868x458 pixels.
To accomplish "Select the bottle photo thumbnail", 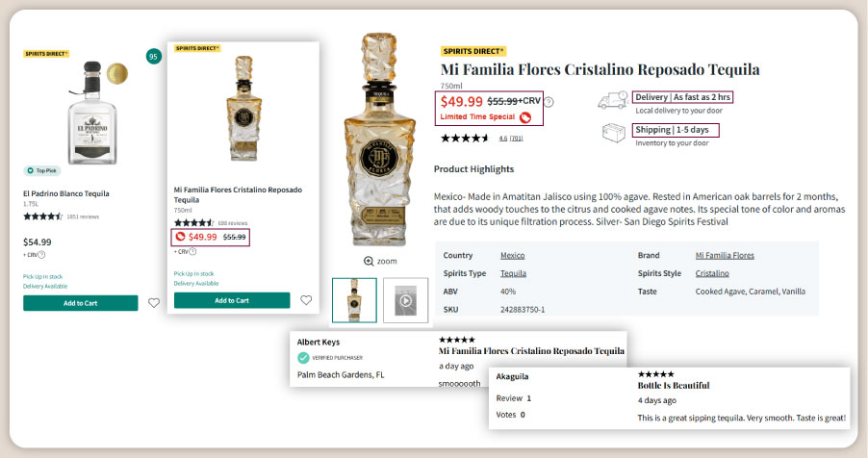I will pos(354,300).
